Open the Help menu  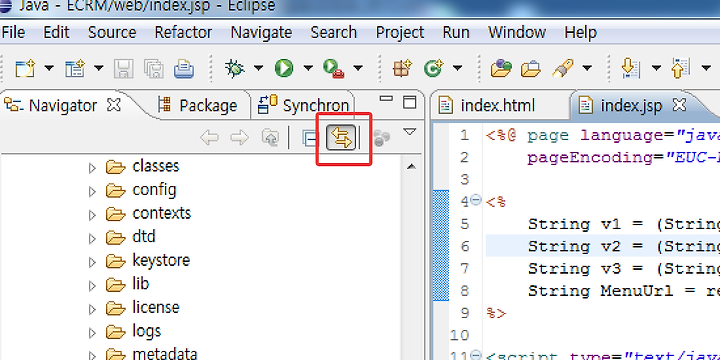(580, 33)
